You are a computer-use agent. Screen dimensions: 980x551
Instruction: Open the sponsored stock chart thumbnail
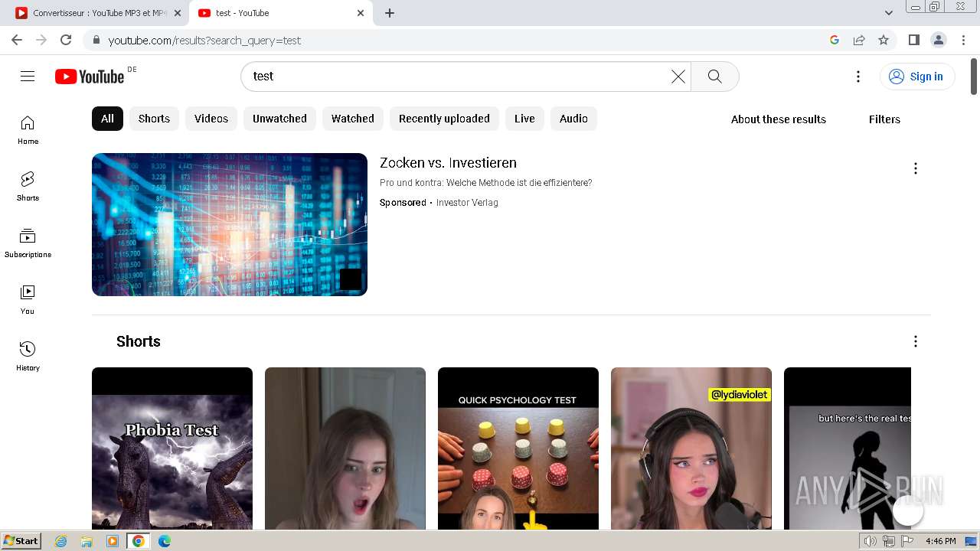[230, 224]
